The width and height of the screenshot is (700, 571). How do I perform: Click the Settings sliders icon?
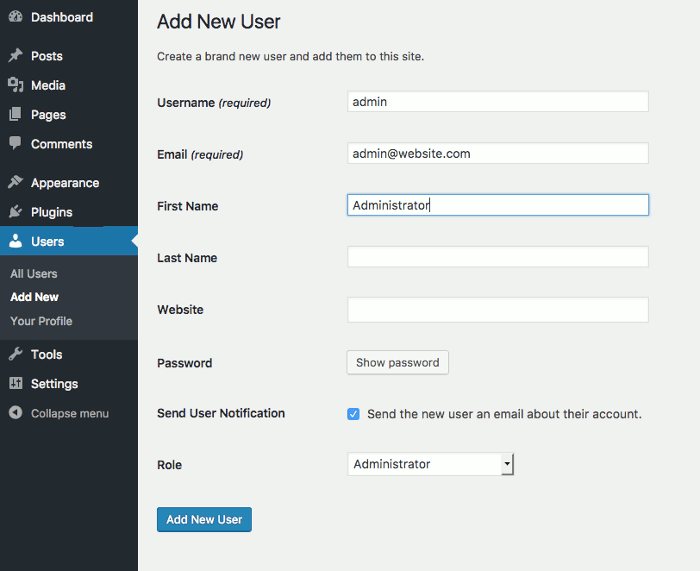15,383
